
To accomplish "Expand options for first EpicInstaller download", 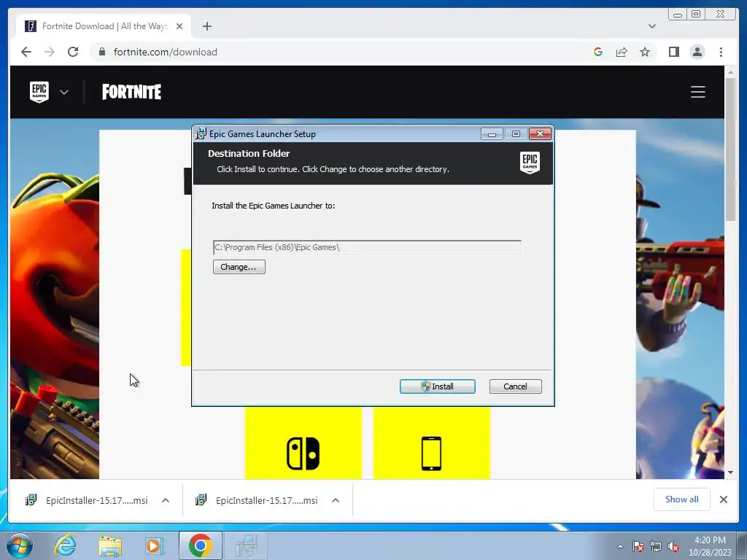I will click(x=166, y=500).
